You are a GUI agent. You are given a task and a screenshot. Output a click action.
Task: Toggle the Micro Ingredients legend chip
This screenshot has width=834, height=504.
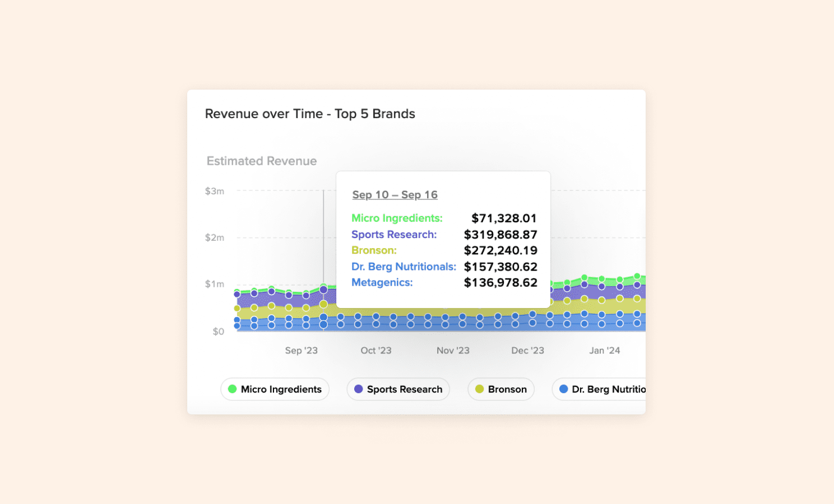pyautogui.click(x=275, y=389)
